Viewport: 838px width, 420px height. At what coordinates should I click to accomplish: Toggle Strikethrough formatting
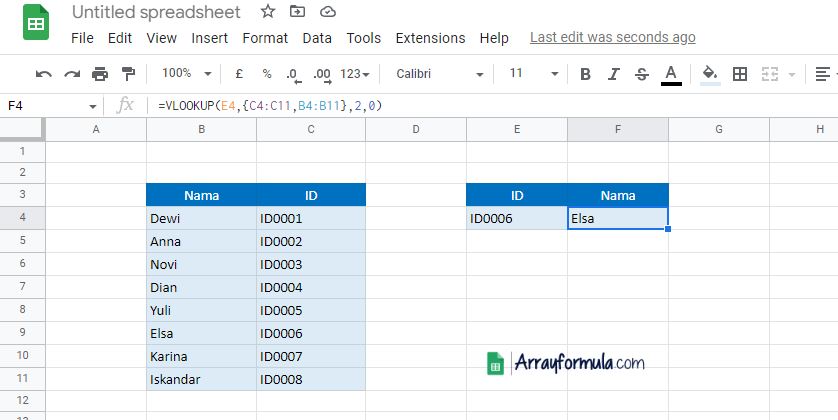point(641,74)
